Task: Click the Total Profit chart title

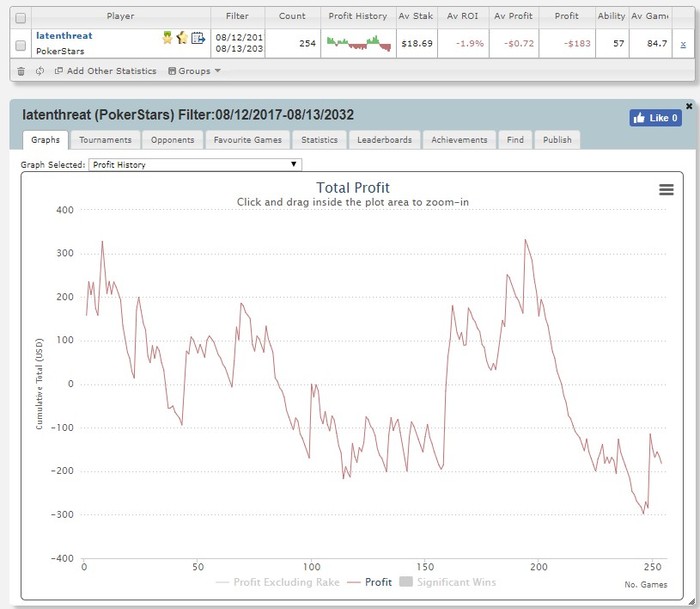Action: 353,188
